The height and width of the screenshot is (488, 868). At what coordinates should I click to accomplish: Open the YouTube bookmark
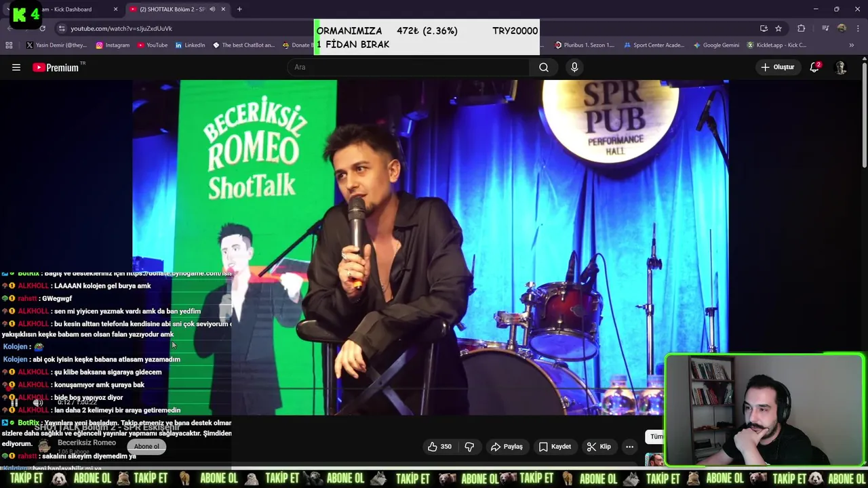153,45
